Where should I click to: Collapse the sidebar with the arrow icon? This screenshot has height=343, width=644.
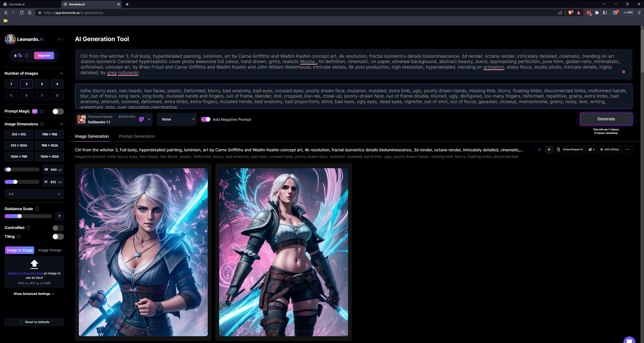(x=60, y=39)
